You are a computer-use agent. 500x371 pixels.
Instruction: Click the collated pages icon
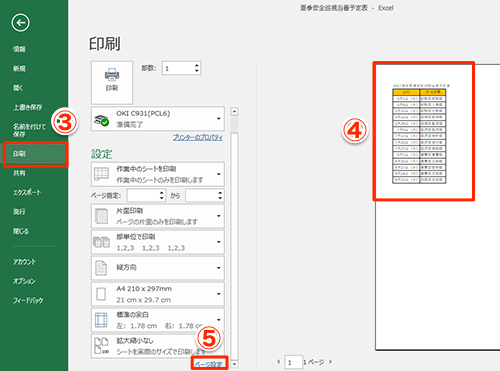coord(101,242)
